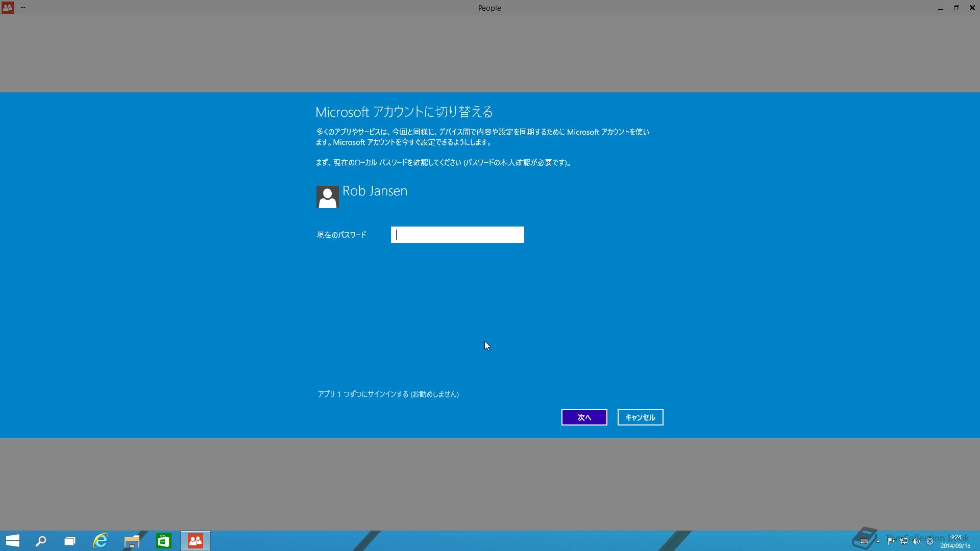Click the 次へ (Next) button

point(584,417)
